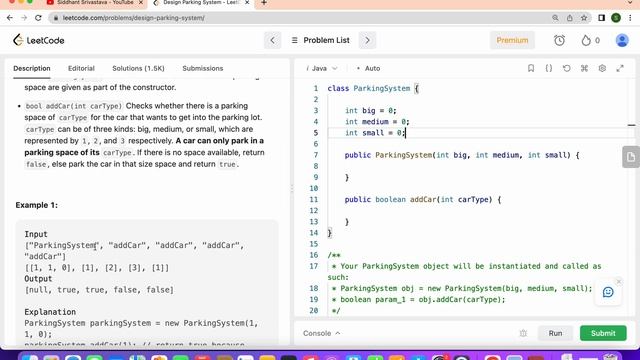Click the zoom magnifier icon in address bar
Viewport: 640px width, 360px height.
pos(555,18)
